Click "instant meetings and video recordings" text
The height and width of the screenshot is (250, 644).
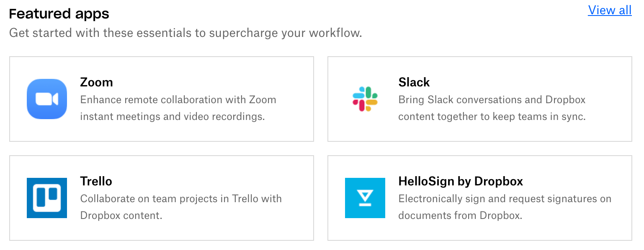[173, 117]
